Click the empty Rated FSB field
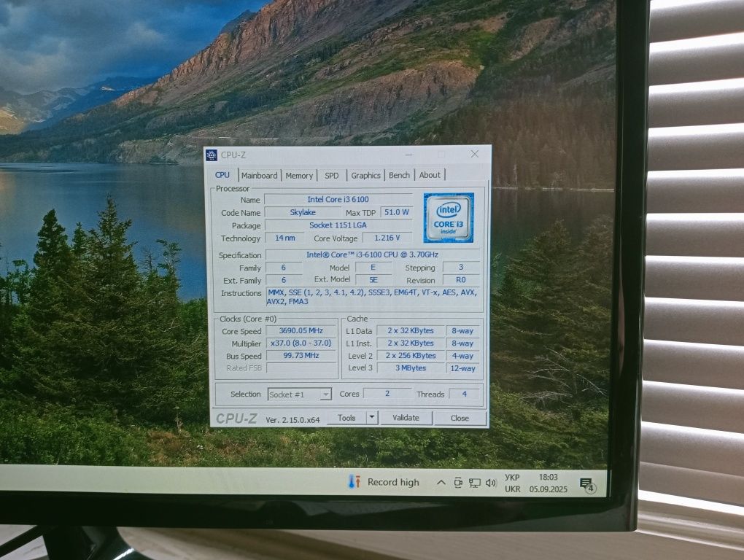The height and width of the screenshot is (560, 744). tap(301, 367)
